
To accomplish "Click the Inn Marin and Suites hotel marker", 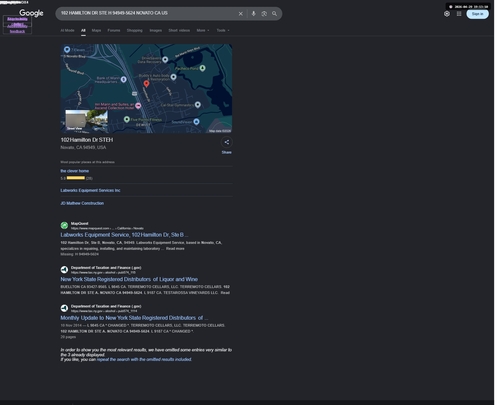I will tap(138, 106).
